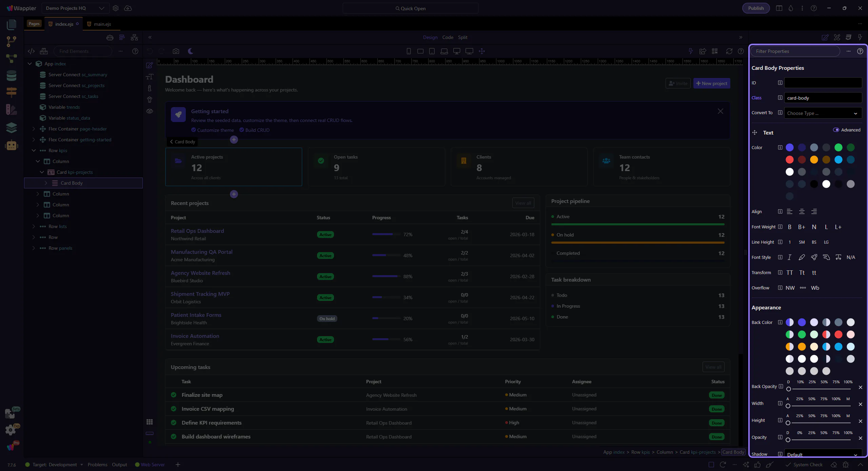Click the camera screenshot icon

[x=176, y=51]
